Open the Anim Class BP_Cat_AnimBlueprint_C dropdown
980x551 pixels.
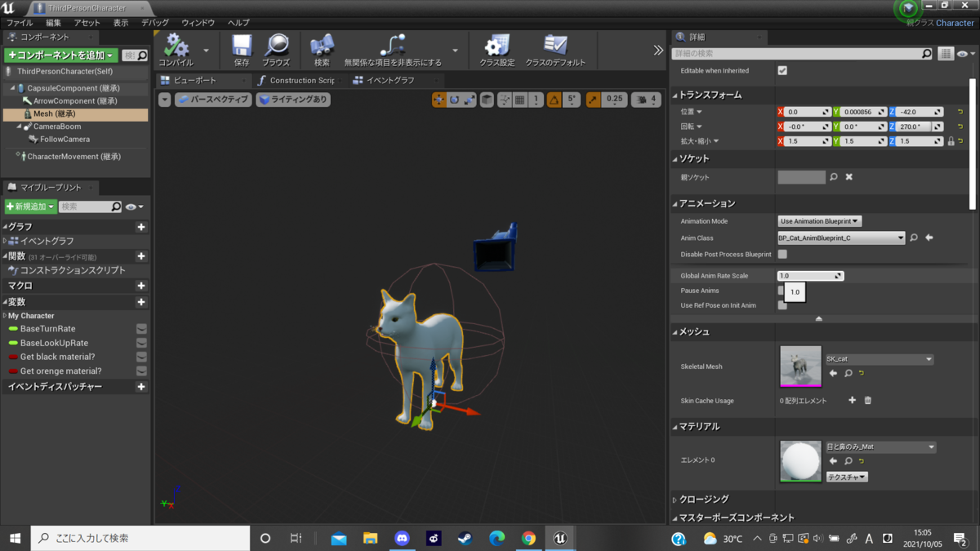click(841, 238)
